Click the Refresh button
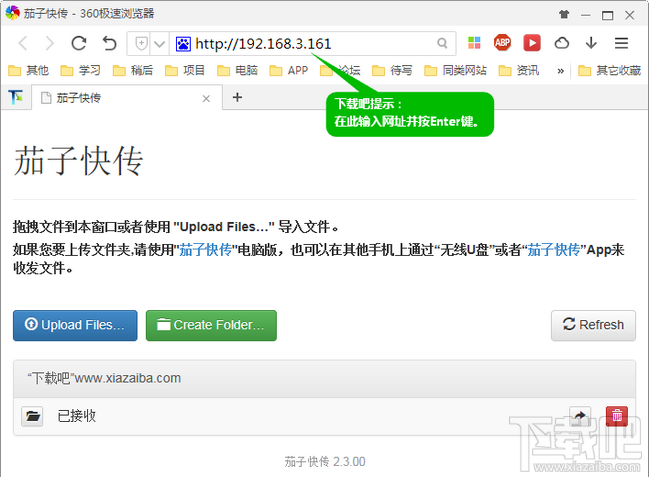The width and height of the screenshot is (649, 477). (593, 325)
